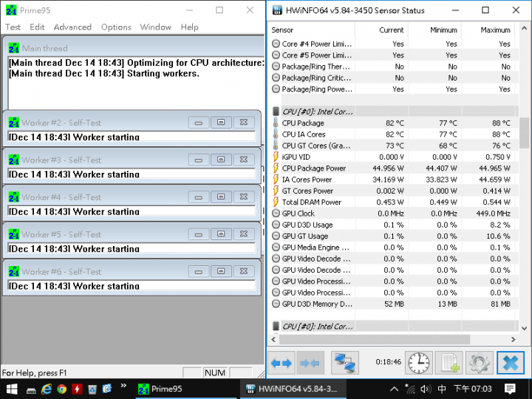
Task: Click HWiNFO vertical scrollbar down arrow
Action: (524, 328)
